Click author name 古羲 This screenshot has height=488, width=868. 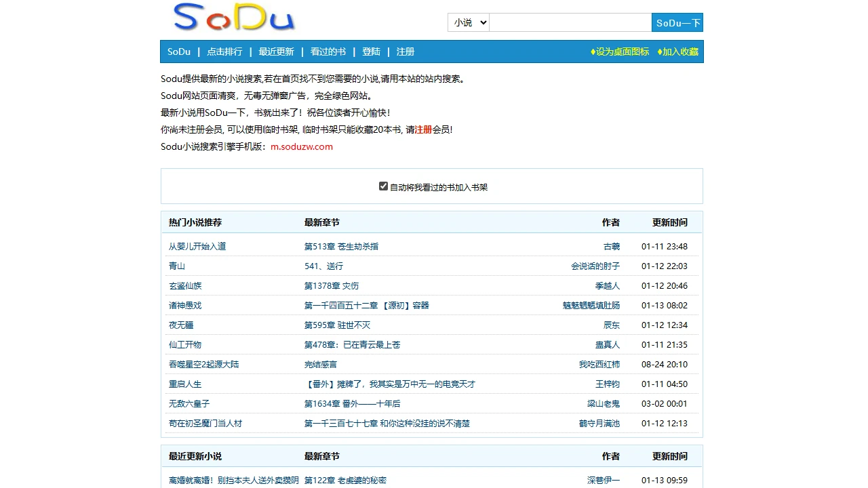tap(612, 246)
